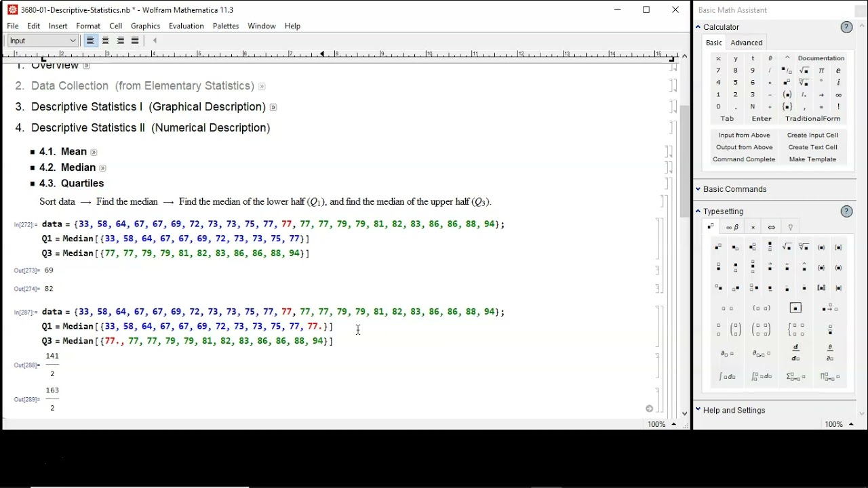The height and width of the screenshot is (488, 868).
Task: Collapse the Calculator section
Action: [x=698, y=27]
